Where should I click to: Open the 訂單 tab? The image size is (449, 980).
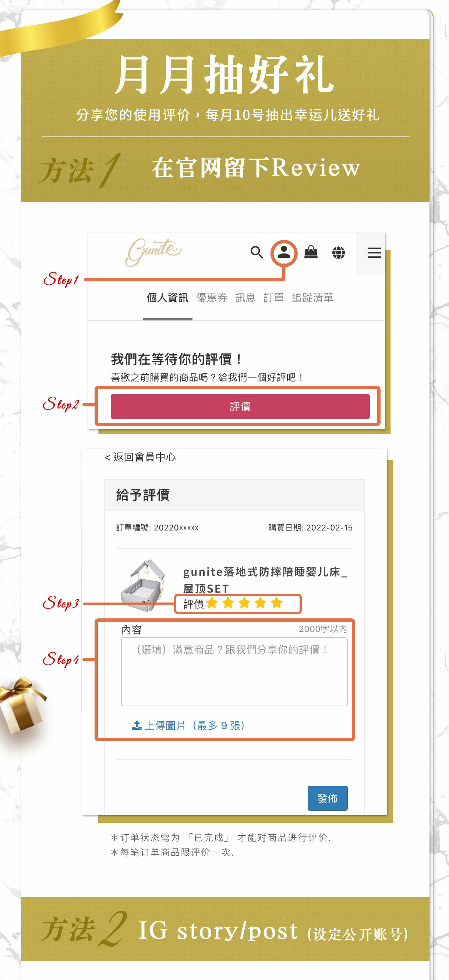273,298
